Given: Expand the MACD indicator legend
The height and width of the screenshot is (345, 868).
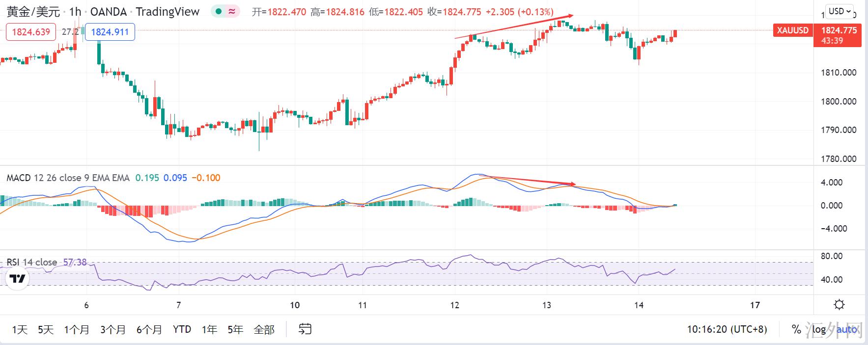Looking at the screenshot, I should (68, 178).
